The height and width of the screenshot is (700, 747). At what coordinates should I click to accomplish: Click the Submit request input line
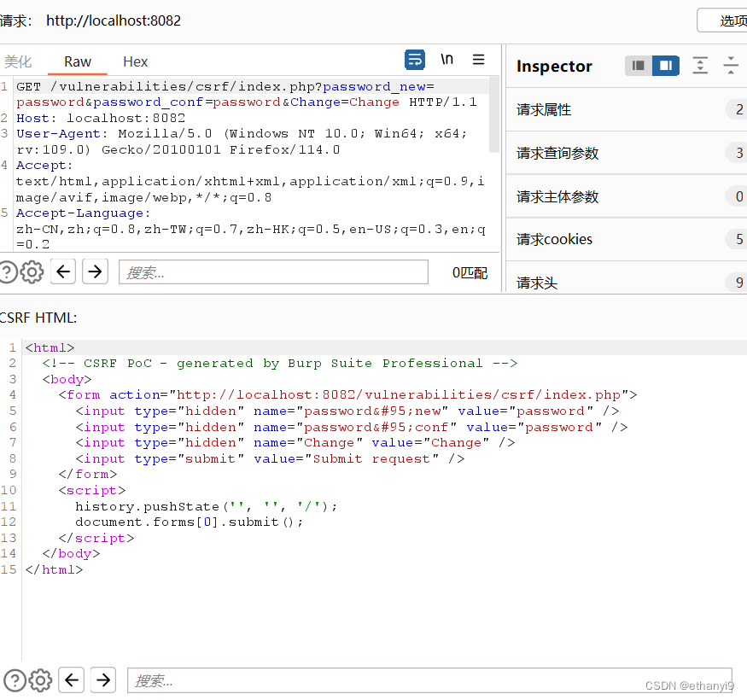pyautogui.click(x=270, y=459)
